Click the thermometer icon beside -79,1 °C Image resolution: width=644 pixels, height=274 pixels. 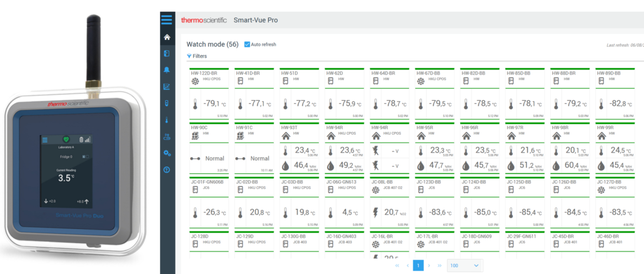click(x=195, y=104)
